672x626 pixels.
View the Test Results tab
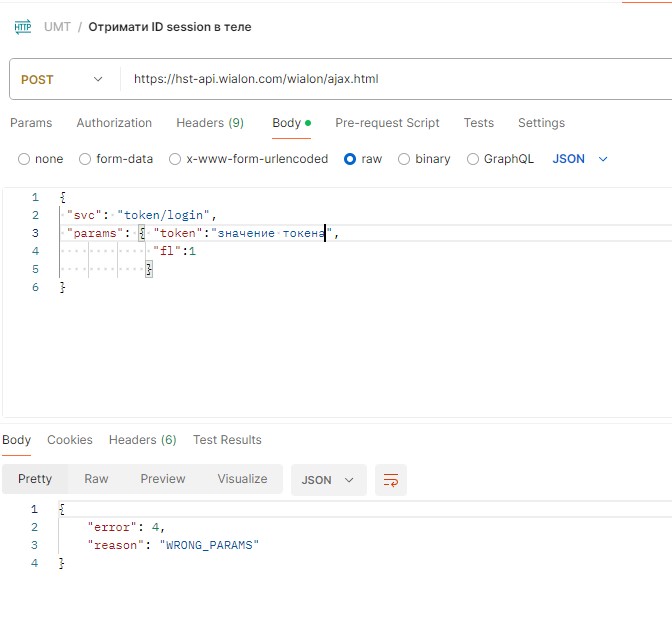click(x=227, y=440)
